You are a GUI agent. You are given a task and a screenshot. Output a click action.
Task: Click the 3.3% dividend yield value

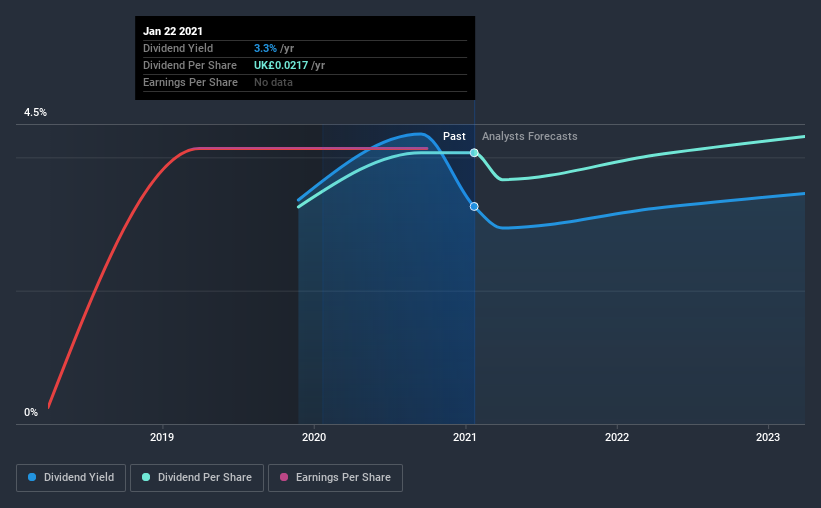pyautogui.click(x=265, y=48)
